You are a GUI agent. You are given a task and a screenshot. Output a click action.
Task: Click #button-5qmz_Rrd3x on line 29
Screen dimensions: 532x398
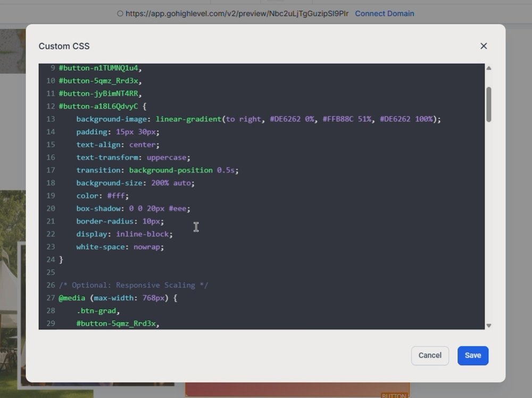coord(118,324)
